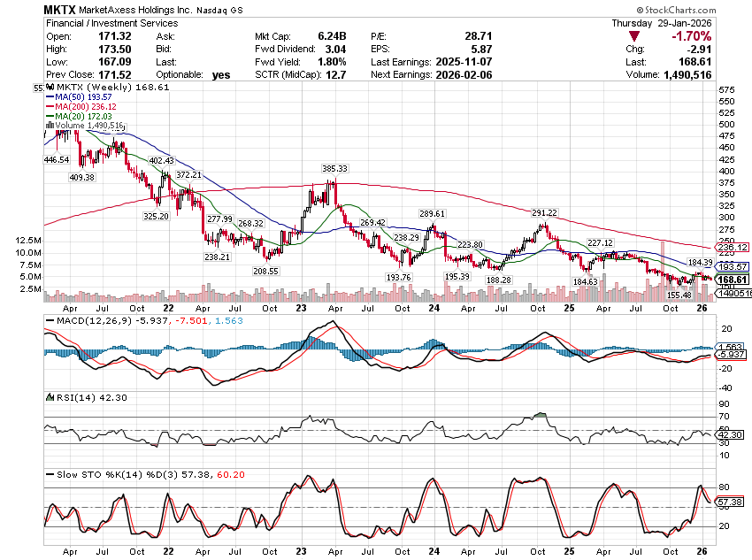
Task: Click the Volume legend bar icon
Action: click(x=50, y=127)
